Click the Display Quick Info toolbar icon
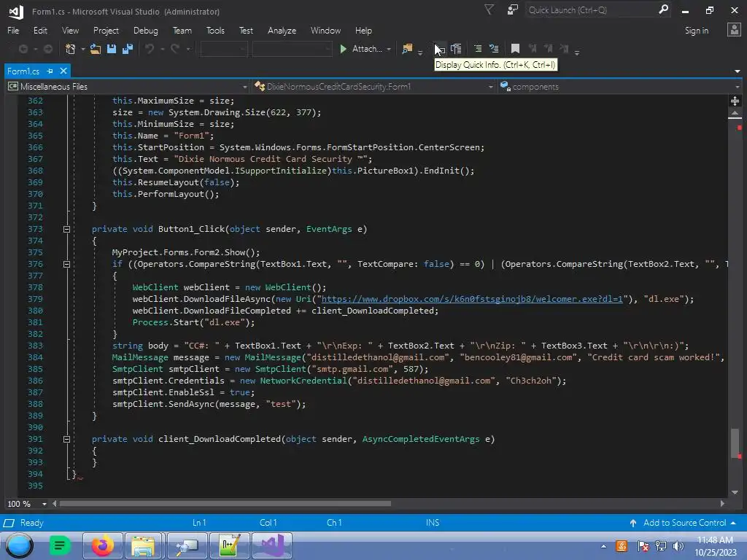The height and width of the screenshot is (560, 747). click(440, 49)
